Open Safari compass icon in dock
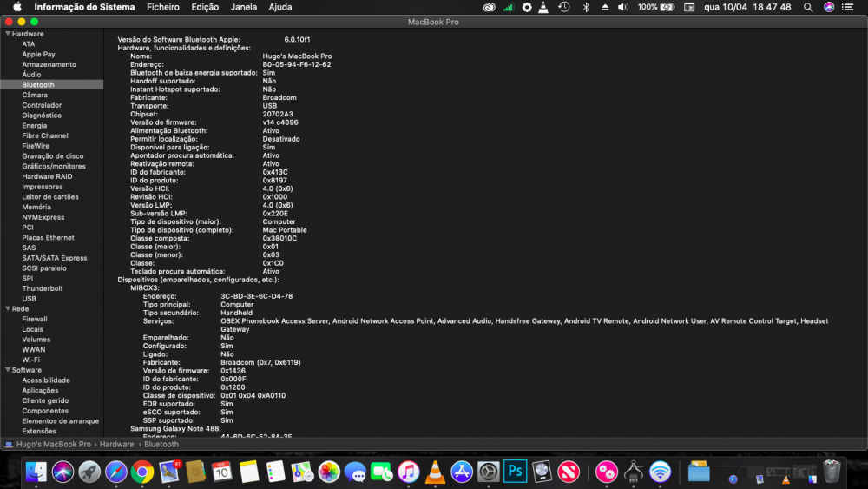The image size is (868, 489). (x=115, y=472)
